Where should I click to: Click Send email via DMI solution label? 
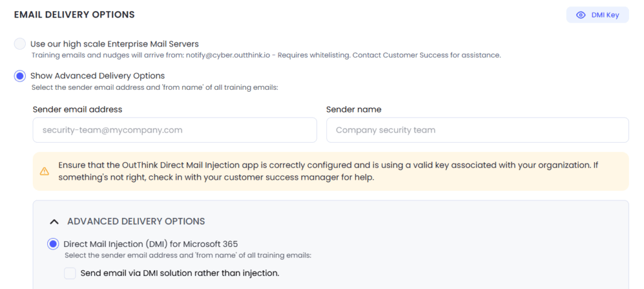pyautogui.click(x=180, y=273)
